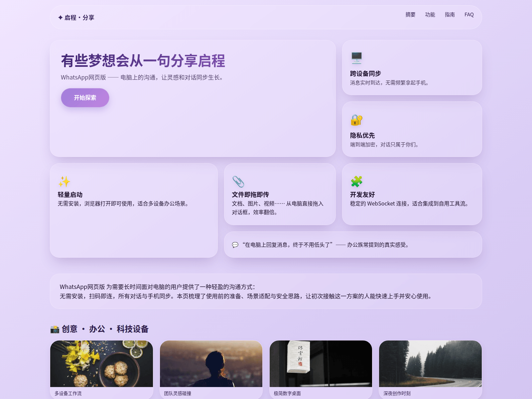Click the desktop computer icon above 跨设备同步
This screenshot has width=532, height=399.
(x=356, y=58)
